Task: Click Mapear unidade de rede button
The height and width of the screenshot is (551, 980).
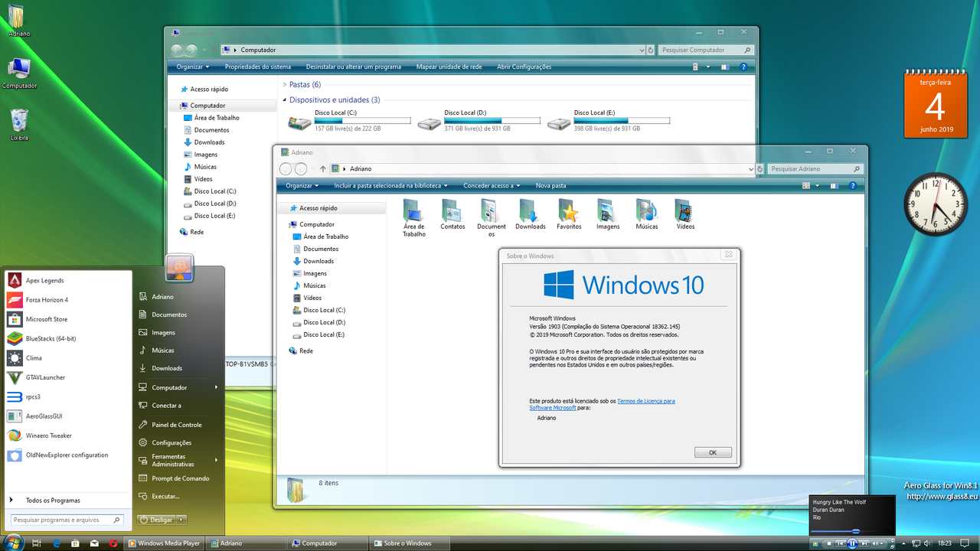Action: click(449, 67)
